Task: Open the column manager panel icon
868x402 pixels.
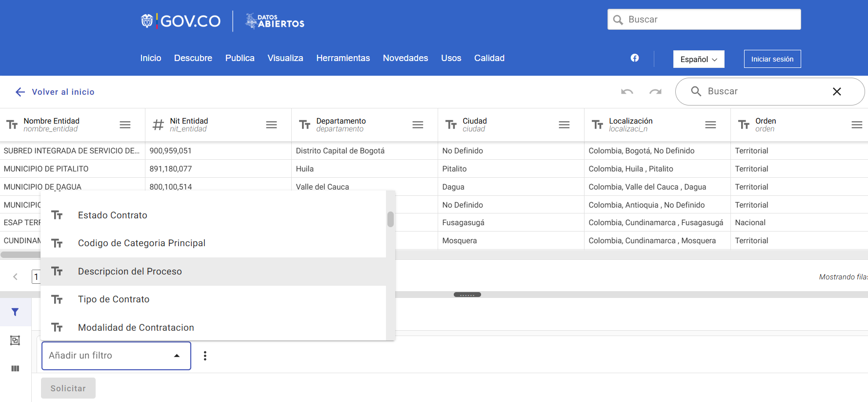Action: pyautogui.click(x=15, y=368)
